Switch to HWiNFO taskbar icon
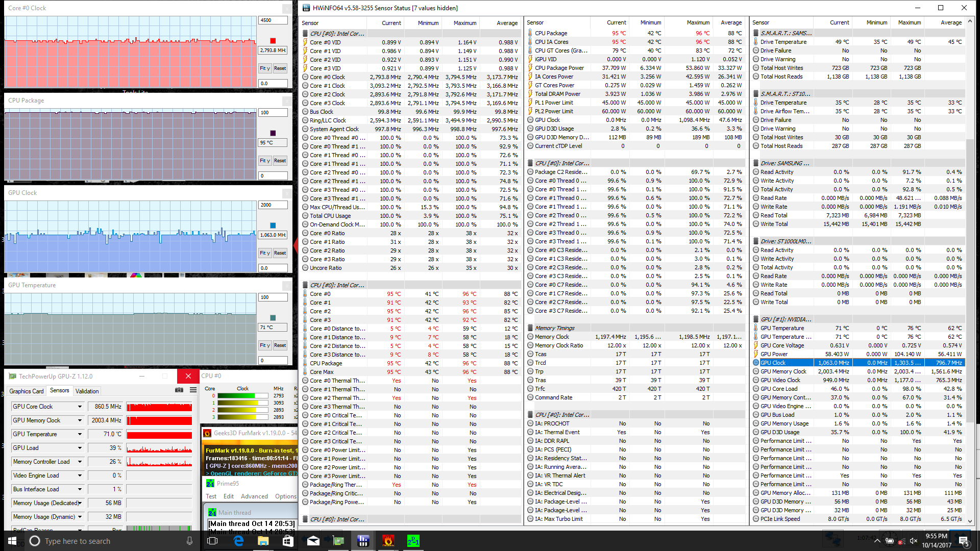The image size is (980, 551). point(363,541)
